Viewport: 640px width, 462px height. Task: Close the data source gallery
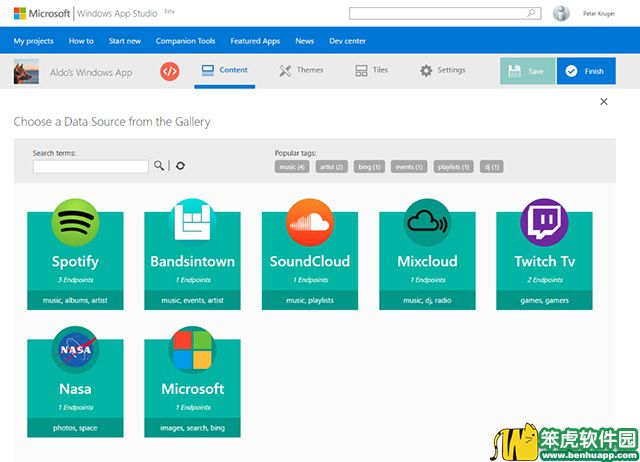click(x=604, y=102)
